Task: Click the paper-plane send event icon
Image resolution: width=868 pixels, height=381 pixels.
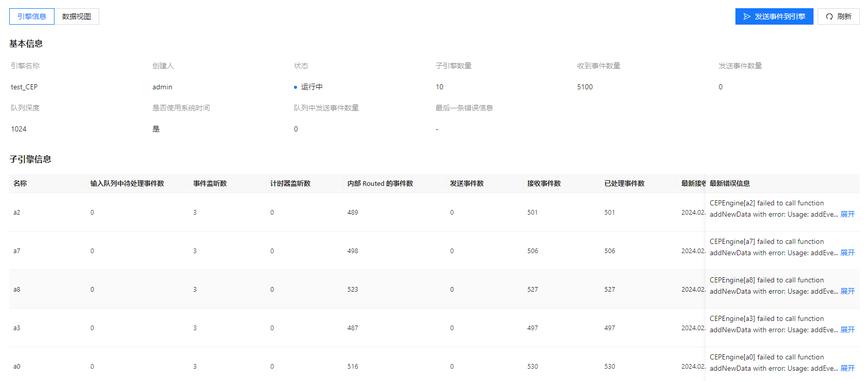Action: tap(747, 16)
